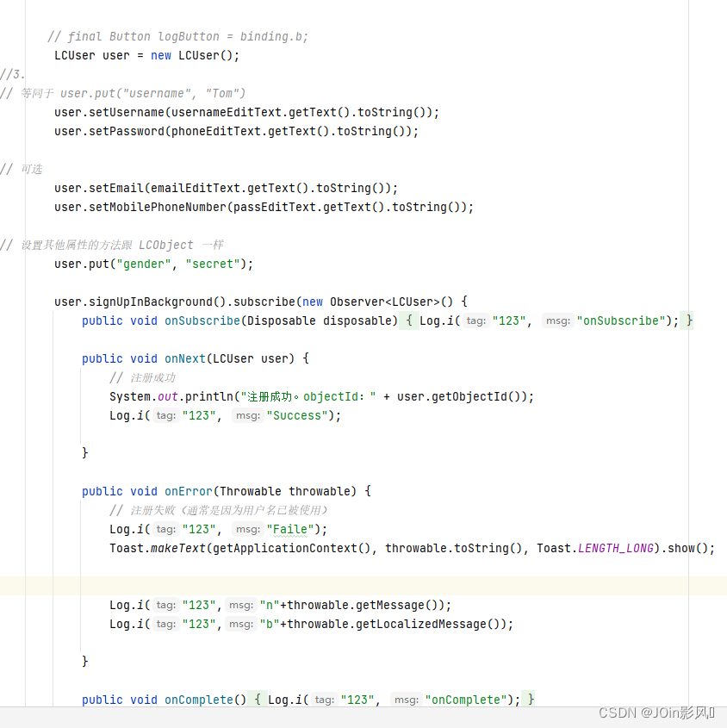The width and height of the screenshot is (727, 728).
Task: Click getApplicationContext() argument
Action: click(292, 548)
